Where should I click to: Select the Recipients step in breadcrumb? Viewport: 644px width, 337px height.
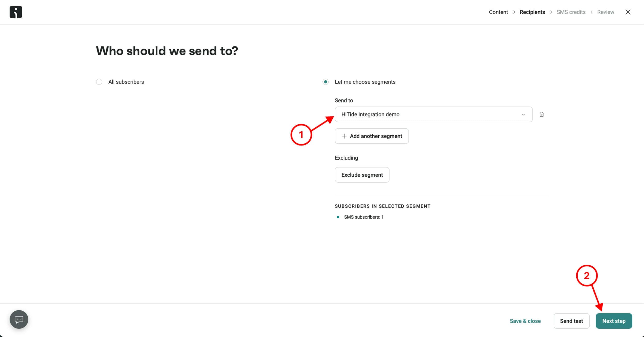532,12
